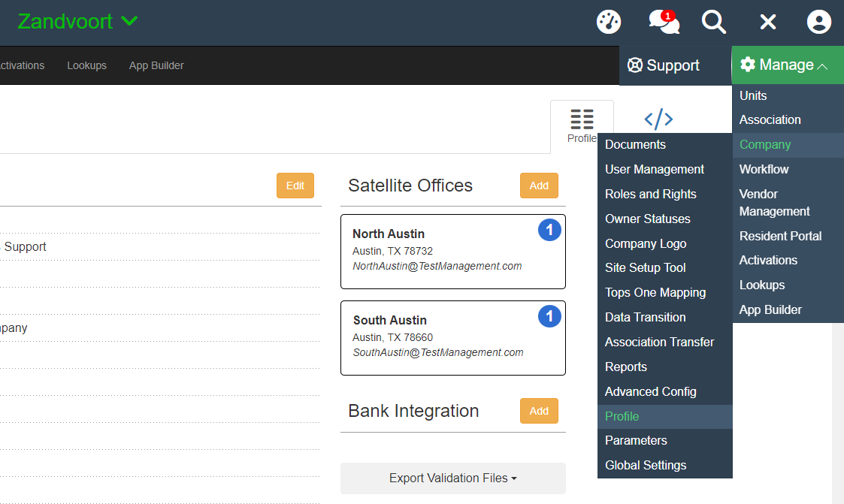Click the X icon in header
Screen dimensions: 844x504
coord(767,22)
